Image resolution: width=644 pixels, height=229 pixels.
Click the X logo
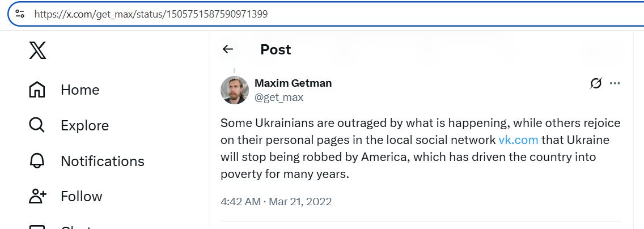[37, 51]
